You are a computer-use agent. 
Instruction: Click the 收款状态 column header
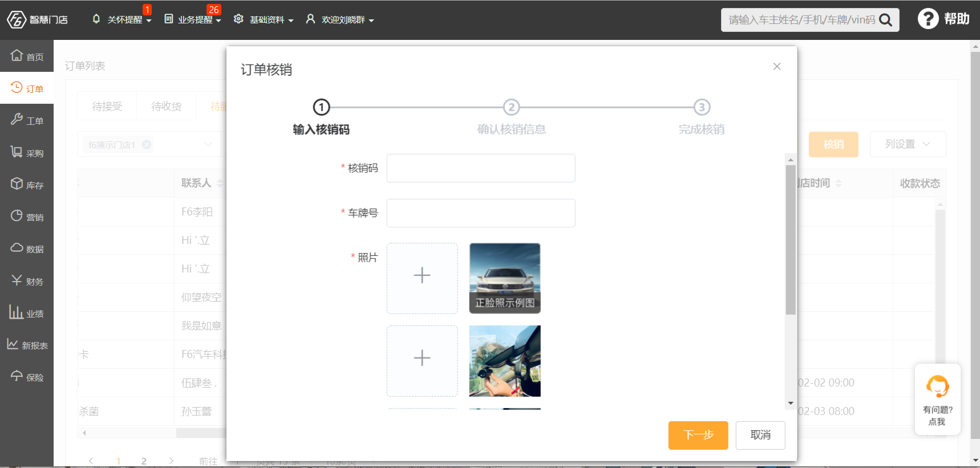[920, 183]
